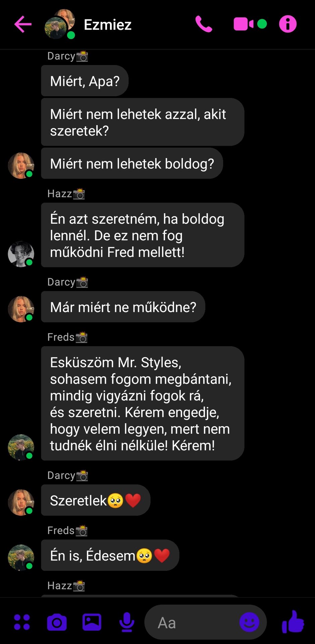Select the 'Miért, Apa?' message bubble
This screenshot has height=644, width=315.
[85, 81]
